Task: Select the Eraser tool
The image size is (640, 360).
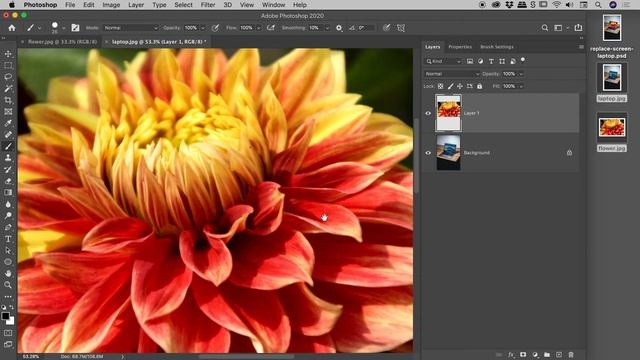Action: click(8, 181)
